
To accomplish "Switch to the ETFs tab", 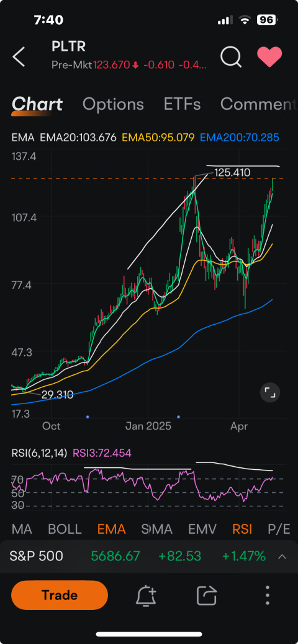I will [182, 104].
